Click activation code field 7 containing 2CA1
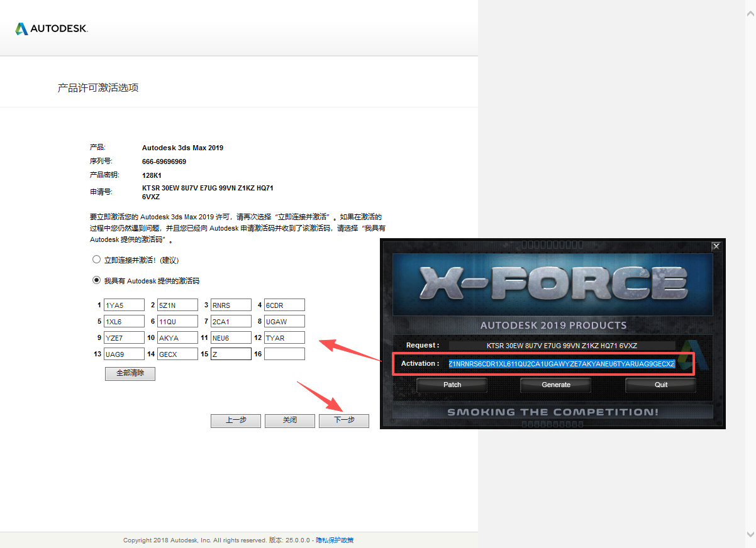756x548 pixels. pos(231,321)
